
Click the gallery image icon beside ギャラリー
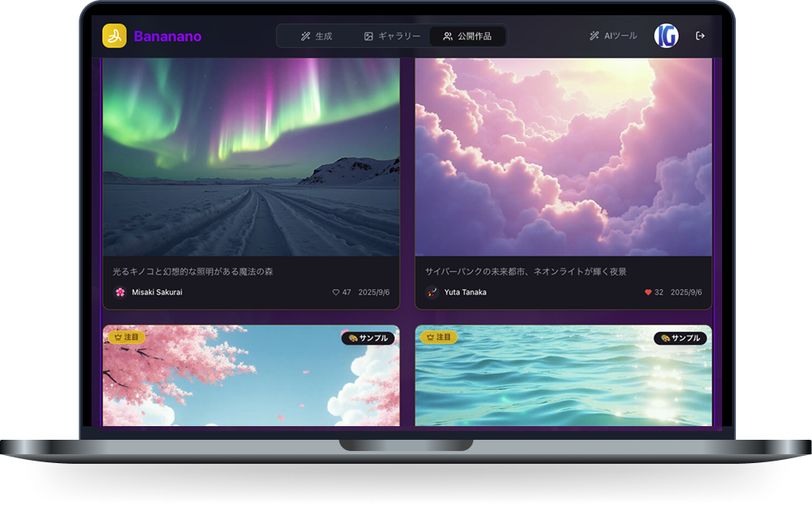(x=367, y=35)
